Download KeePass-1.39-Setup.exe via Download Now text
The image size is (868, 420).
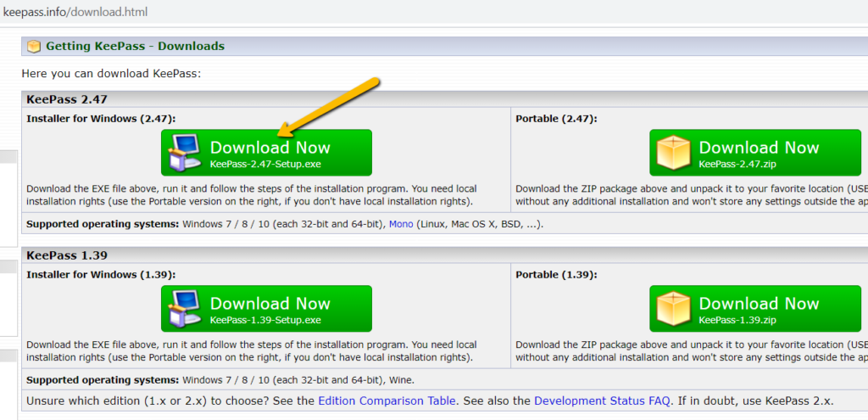click(270, 304)
